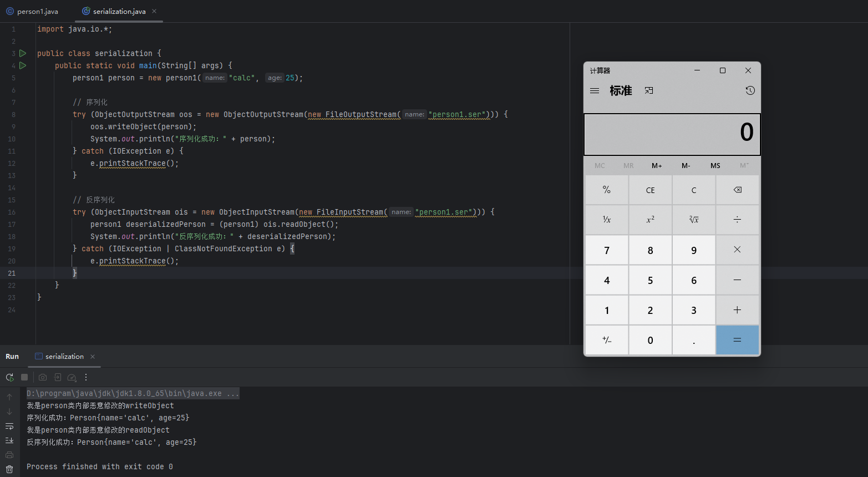Click the java.exe command line in console
Image resolution: width=868 pixels, height=477 pixels.
133,393
